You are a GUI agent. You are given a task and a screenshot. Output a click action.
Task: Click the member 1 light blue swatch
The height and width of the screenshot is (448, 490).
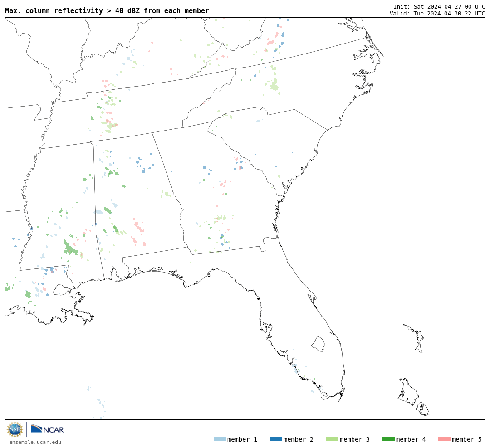click(220, 439)
